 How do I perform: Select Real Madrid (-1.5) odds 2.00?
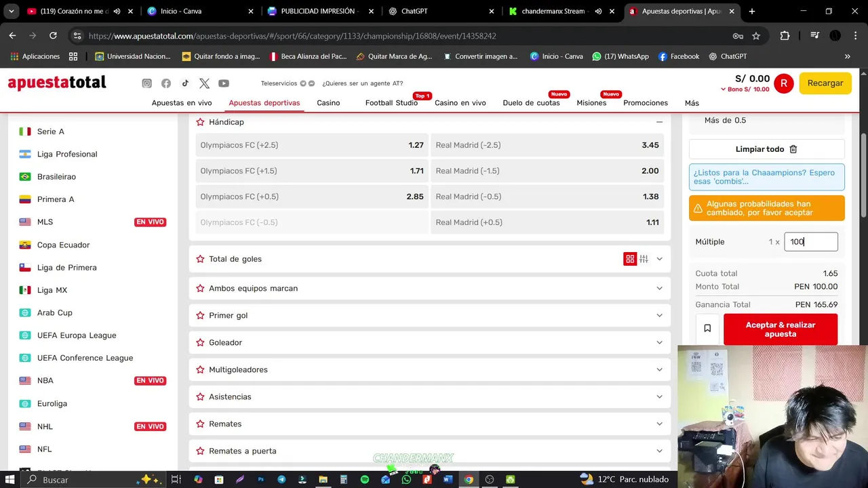547,171
